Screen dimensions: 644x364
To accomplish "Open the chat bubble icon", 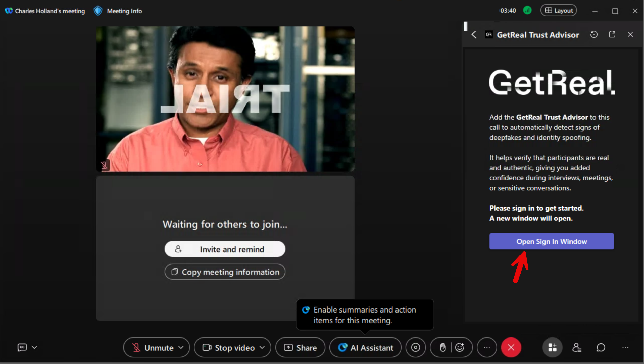I will pyautogui.click(x=601, y=348).
